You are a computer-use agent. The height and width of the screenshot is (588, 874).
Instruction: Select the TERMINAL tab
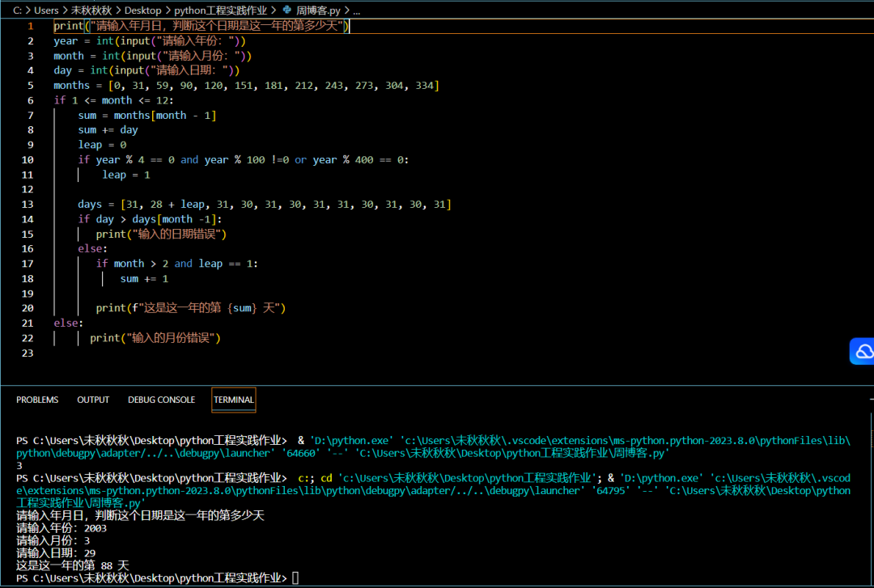coord(234,400)
